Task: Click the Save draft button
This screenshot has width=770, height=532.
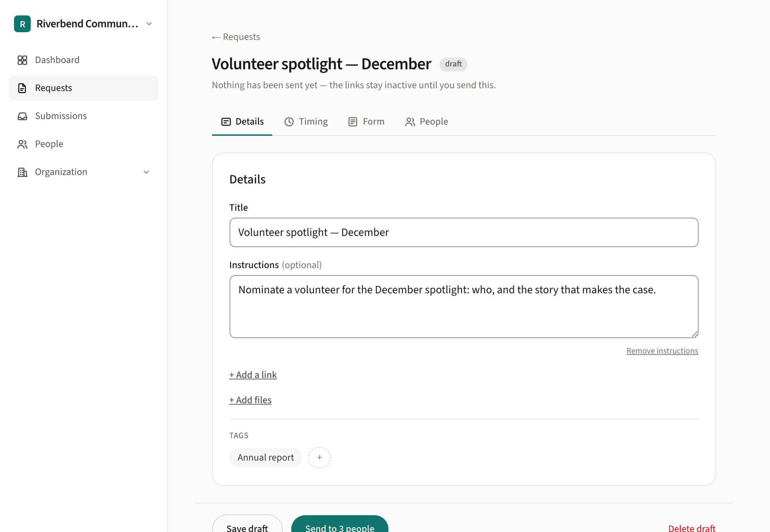Action: [x=247, y=524]
